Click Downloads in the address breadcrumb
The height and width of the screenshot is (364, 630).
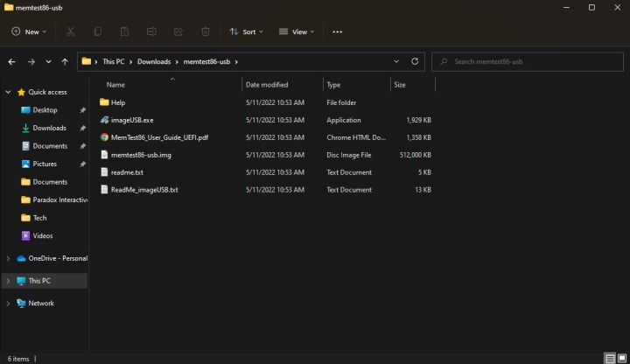tap(154, 62)
